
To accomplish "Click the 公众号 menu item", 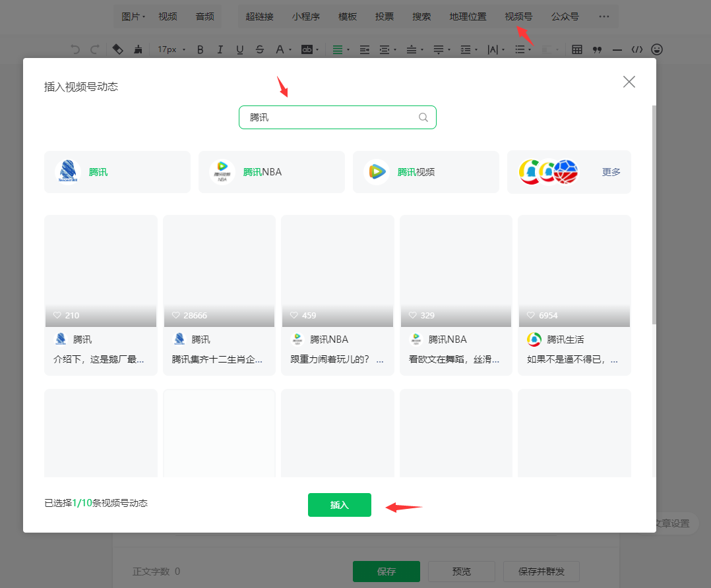I will coord(565,16).
